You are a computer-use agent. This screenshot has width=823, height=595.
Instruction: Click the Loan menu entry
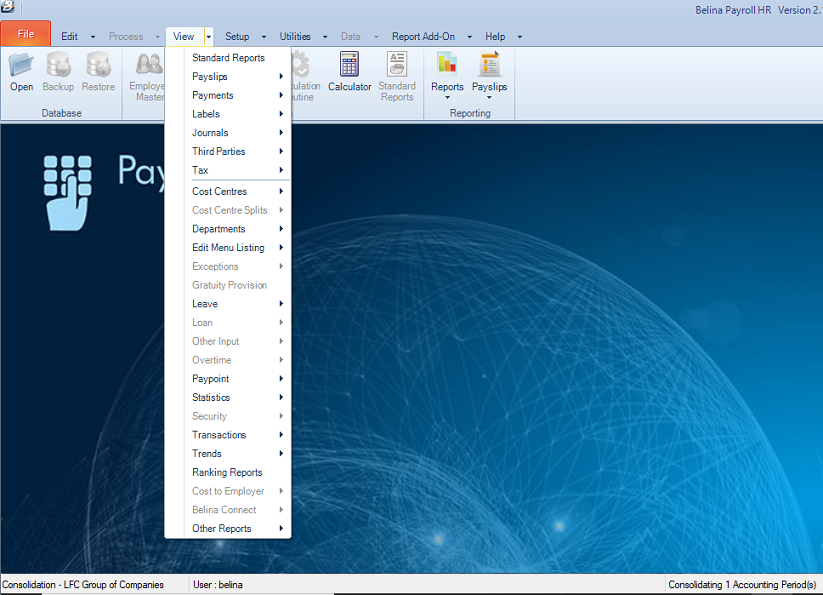coord(228,323)
